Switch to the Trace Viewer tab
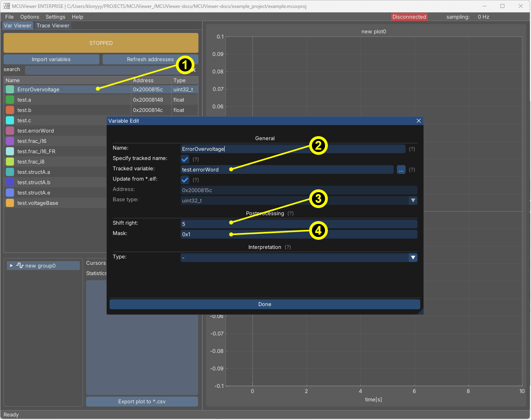The image size is (531, 420). 53,26
